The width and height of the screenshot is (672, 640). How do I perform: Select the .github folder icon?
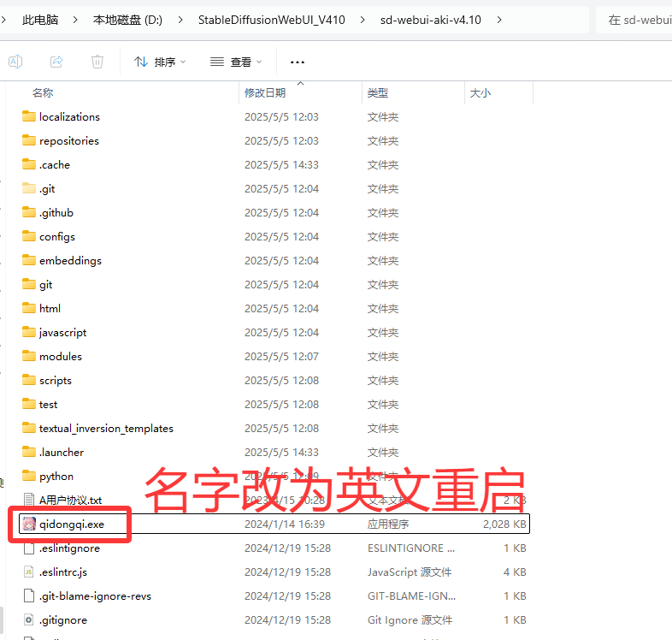click(x=29, y=212)
